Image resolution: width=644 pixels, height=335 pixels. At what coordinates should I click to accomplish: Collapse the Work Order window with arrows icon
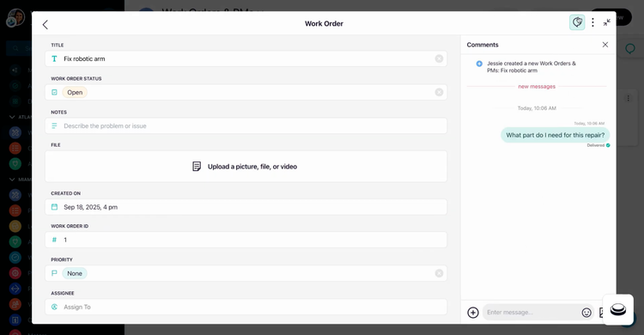[606, 22]
